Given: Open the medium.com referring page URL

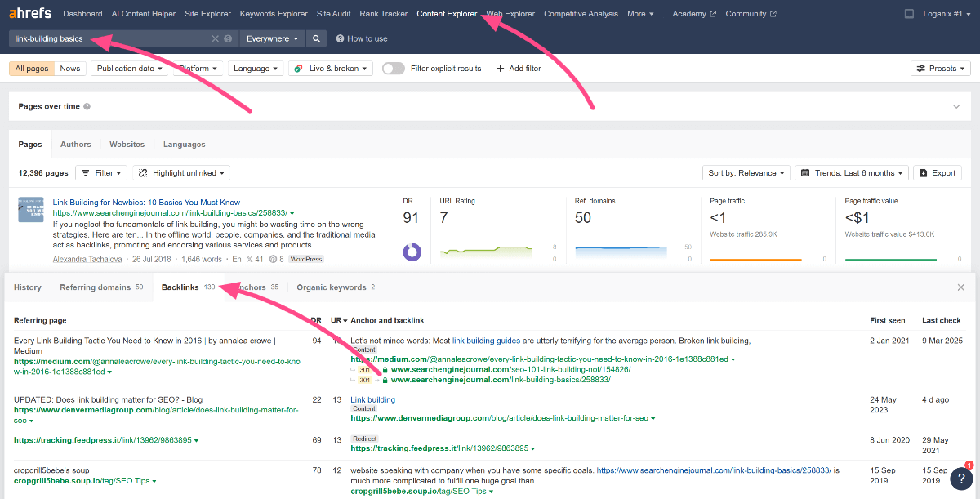Looking at the screenshot, I should (157, 366).
